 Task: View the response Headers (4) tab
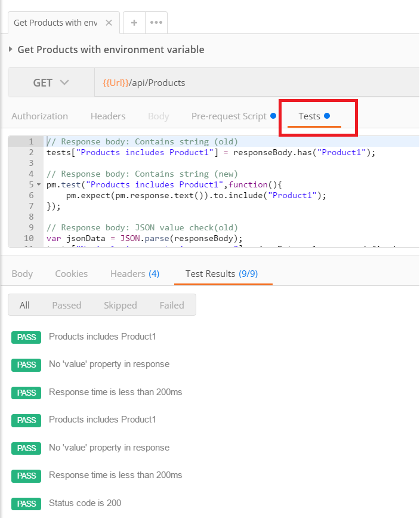click(135, 274)
